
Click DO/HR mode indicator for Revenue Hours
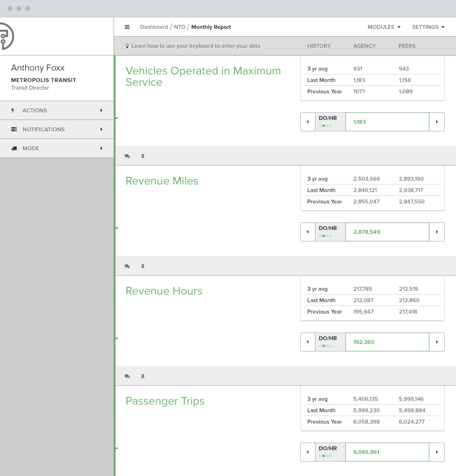(330, 342)
